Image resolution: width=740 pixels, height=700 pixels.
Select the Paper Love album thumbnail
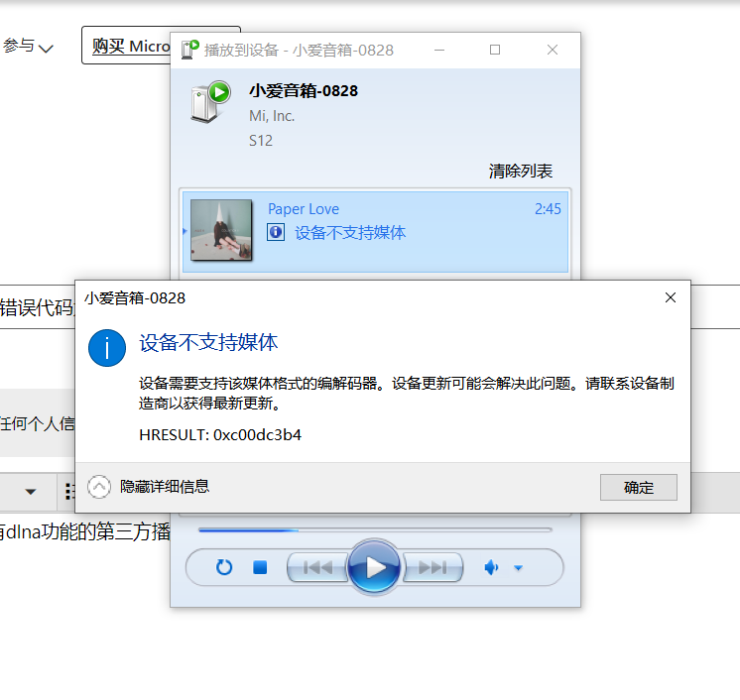tap(221, 230)
